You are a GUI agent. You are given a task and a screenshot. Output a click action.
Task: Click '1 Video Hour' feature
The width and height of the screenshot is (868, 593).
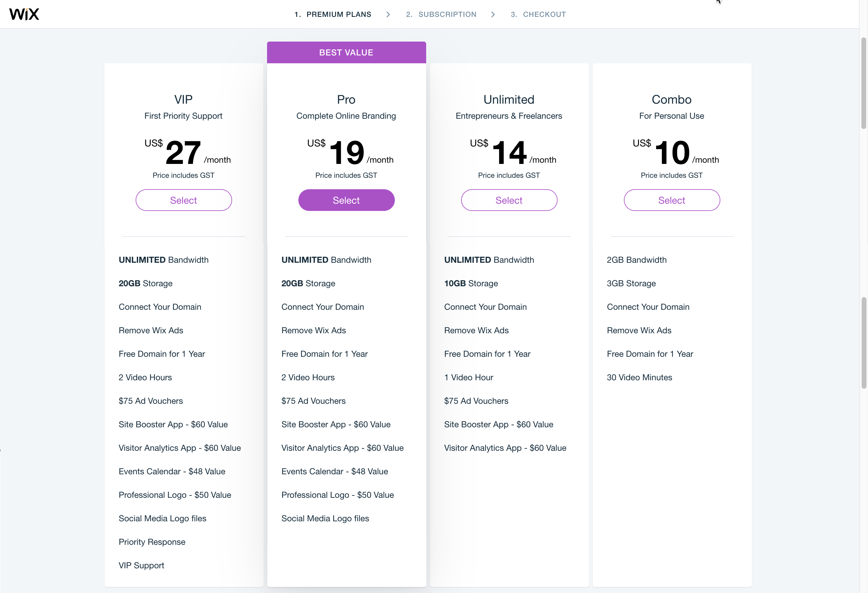point(469,377)
